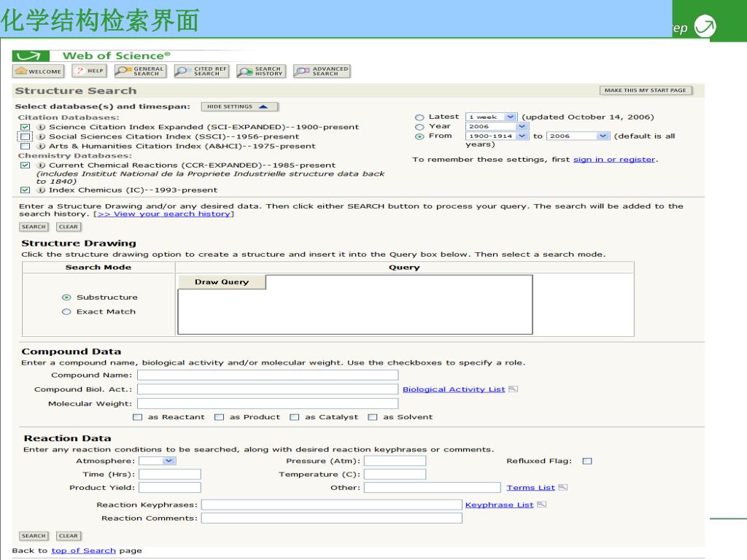Click the Reaction Keyphrases input field
This screenshot has height=560, width=747.
tap(332, 505)
